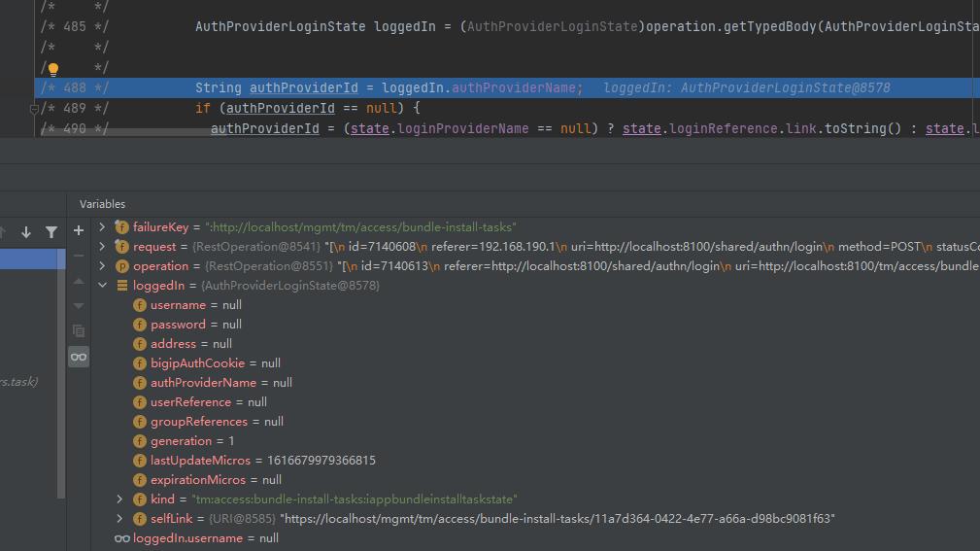Click authProviderName in the line 488 code
The height and width of the screenshot is (551, 980).
[x=513, y=88]
